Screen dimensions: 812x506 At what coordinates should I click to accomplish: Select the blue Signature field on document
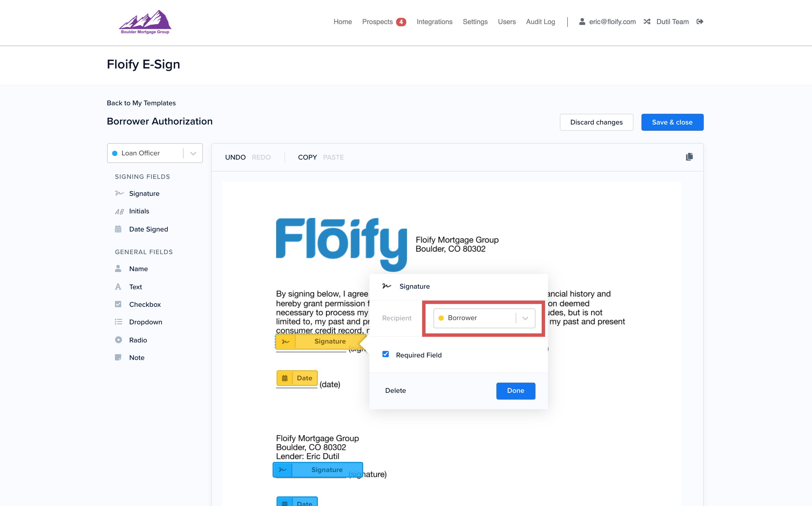[x=318, y=469]
